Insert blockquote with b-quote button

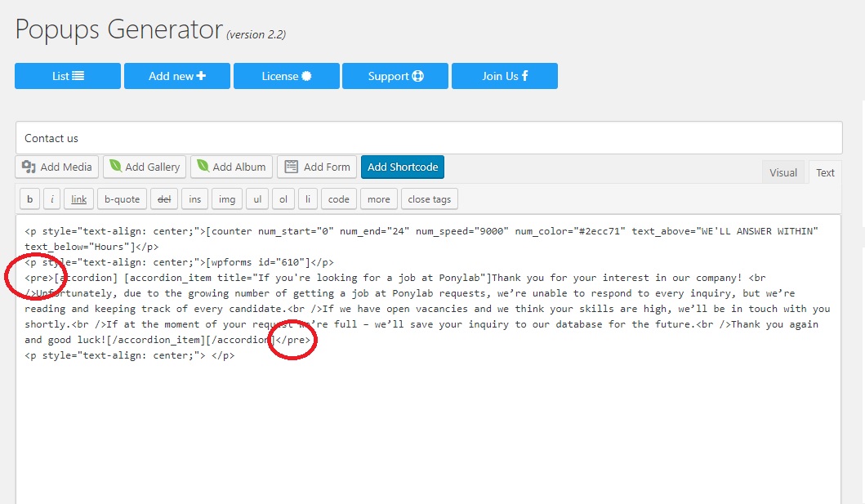coord(122,198)
